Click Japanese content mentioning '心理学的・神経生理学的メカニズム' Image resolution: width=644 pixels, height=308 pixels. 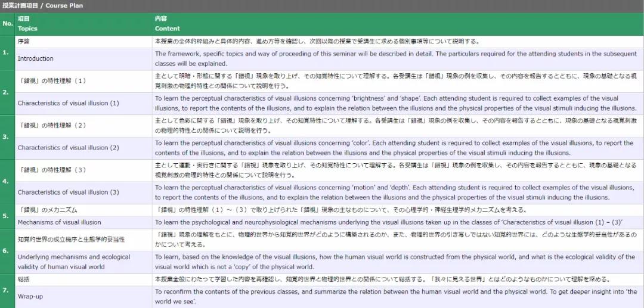[398, 210]
